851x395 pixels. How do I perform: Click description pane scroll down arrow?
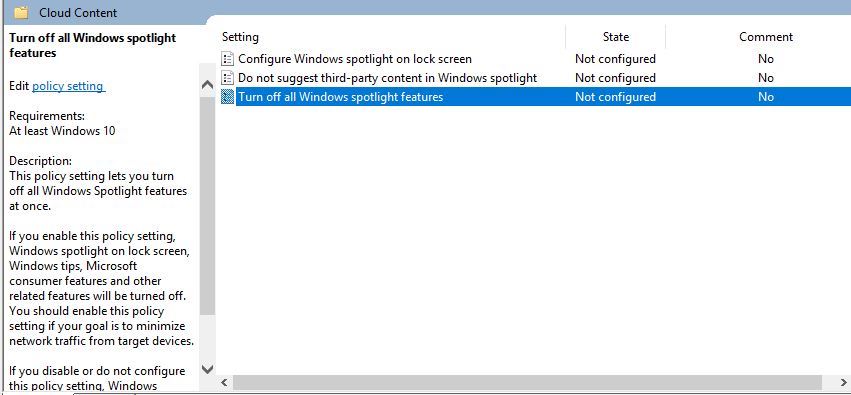point(207,369)
